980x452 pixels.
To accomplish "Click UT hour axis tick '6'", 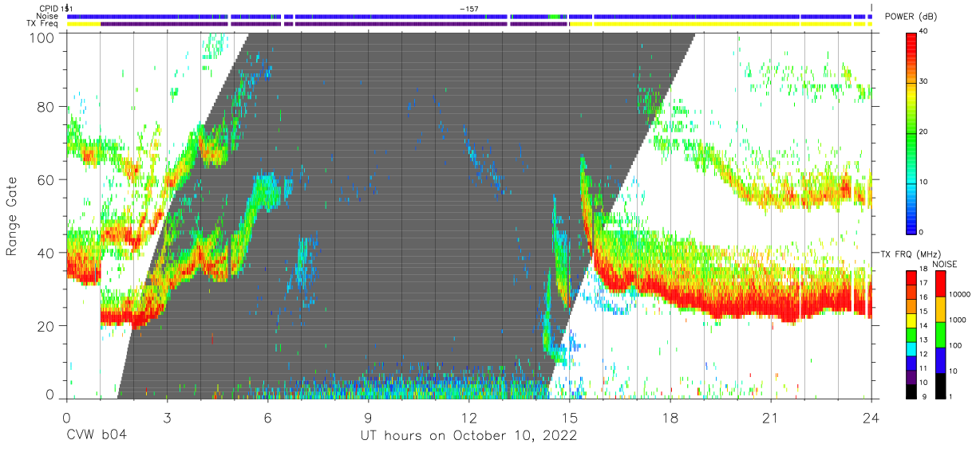I will (x=267, y=418).
